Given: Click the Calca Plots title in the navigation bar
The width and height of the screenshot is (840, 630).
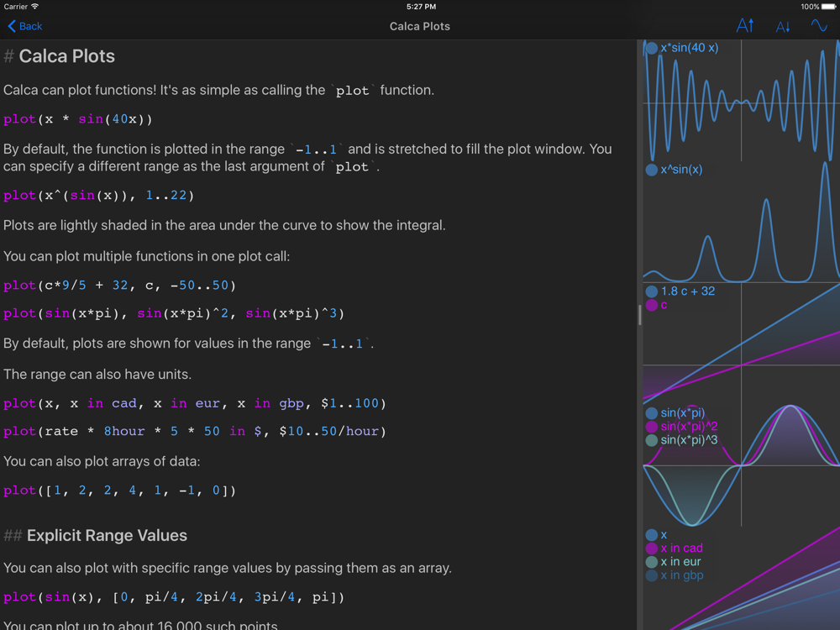Looking at the screenshot, I should 420,26.
